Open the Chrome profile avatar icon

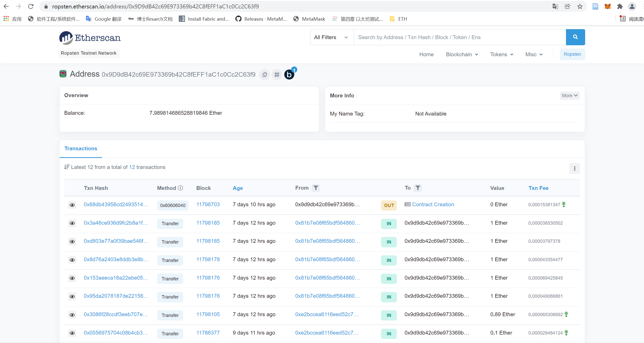(x=632, y=6)
